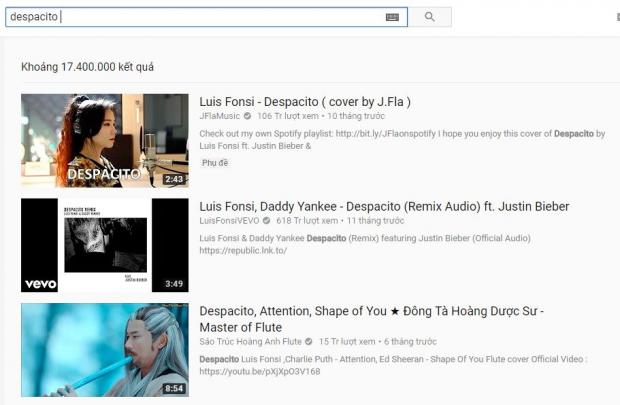Click the 8:54 duration badge
The height and width of the screenshot is (405, 620).
(x=173, y=389)
